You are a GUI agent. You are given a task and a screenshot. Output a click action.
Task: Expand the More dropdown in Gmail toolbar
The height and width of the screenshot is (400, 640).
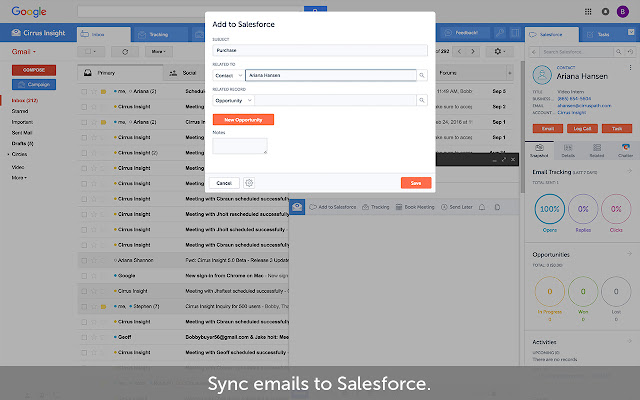pos(158,50)
